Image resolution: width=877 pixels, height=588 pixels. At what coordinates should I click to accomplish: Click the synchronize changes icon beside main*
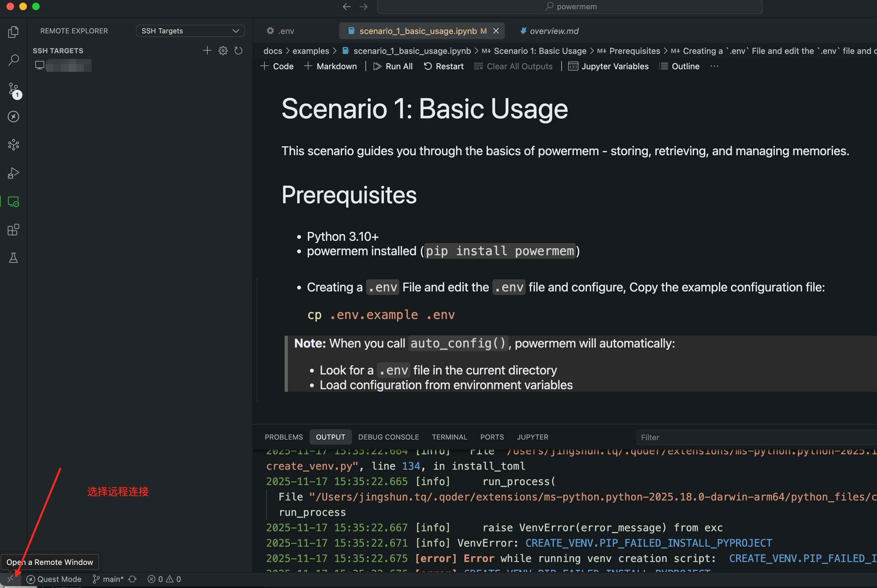(x=132, y=579)
